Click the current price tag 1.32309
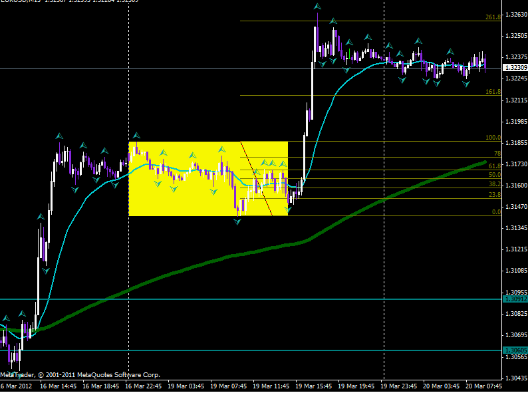 pos(516,68)
